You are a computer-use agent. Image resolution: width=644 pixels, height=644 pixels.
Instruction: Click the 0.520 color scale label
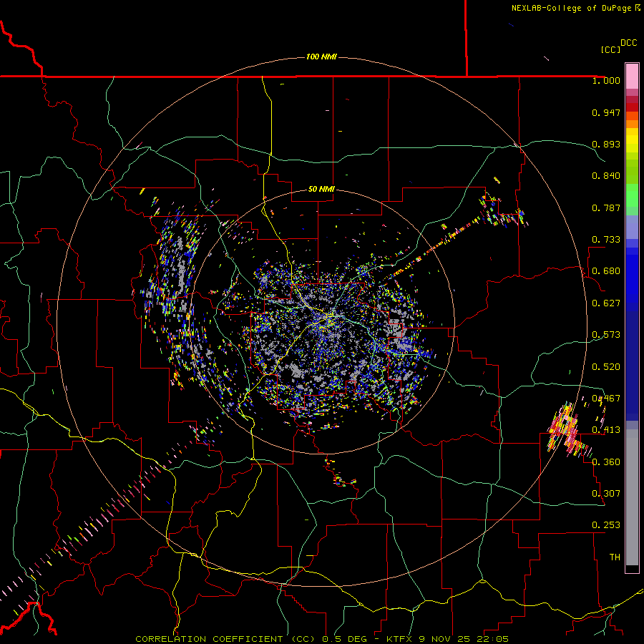[x=606, y=367]
